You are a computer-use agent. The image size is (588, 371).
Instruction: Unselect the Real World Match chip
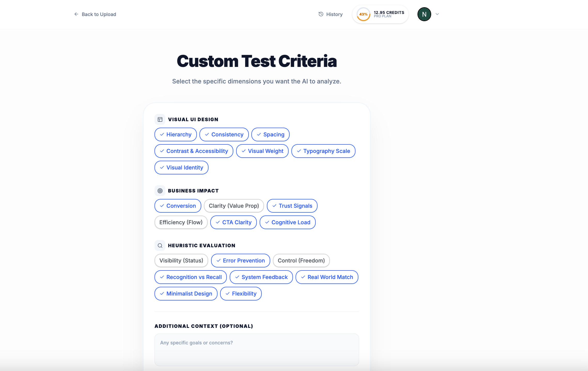point(327,277)
